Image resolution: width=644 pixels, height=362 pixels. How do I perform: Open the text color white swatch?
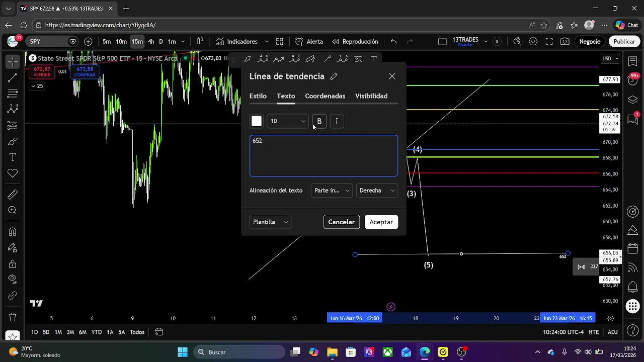click(257, 121)
